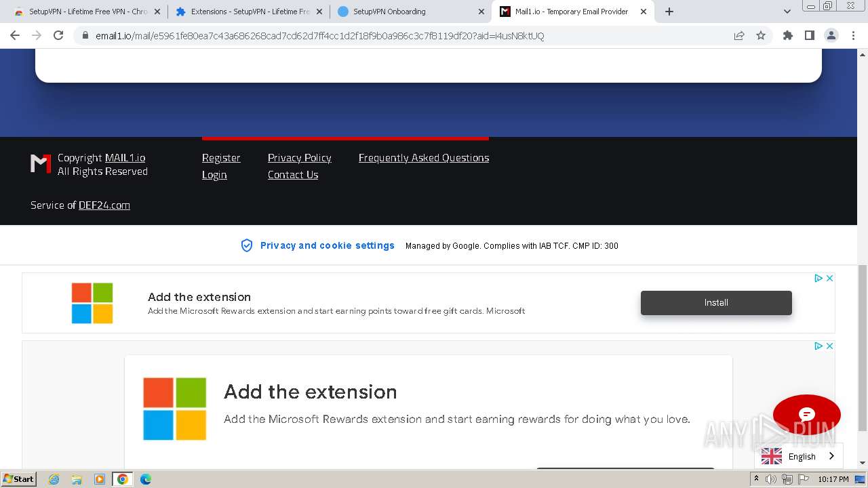Click the privacy shield icon

pyautogui.click(x=247, y=245)
